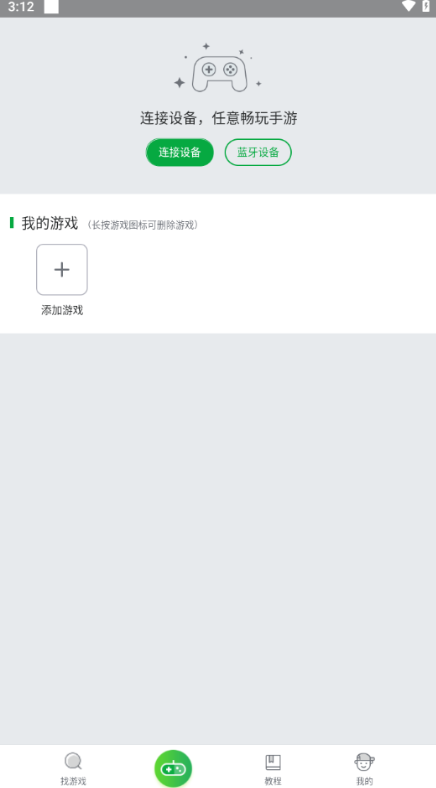Tap the green 连接设备 button

[180, 152]
